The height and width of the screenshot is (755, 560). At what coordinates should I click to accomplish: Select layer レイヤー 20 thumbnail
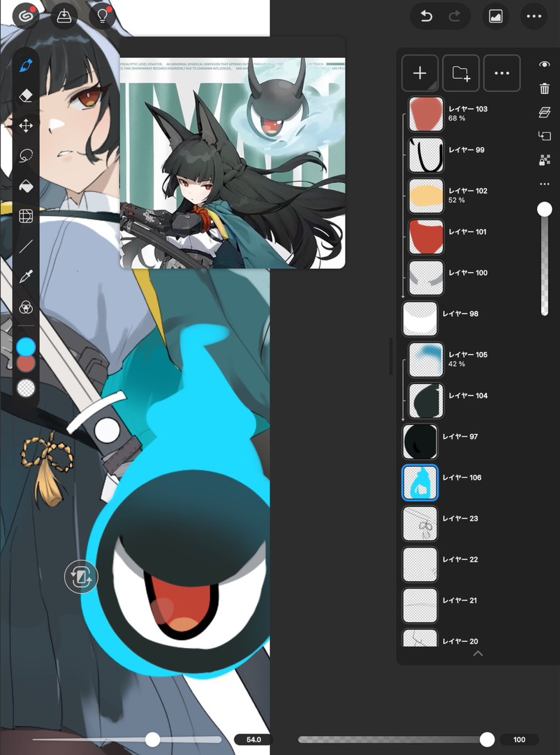coord(420,637)
